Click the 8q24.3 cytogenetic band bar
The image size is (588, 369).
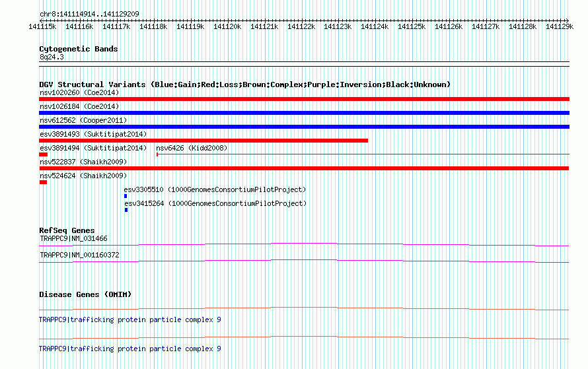click(x=304, y=64)
